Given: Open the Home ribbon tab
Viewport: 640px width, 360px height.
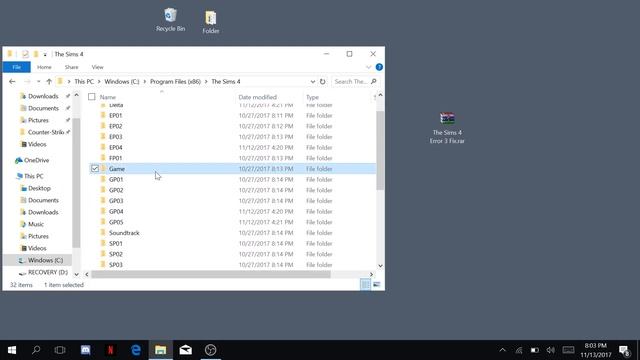Looking at the screenshot, I should [44, 67].
